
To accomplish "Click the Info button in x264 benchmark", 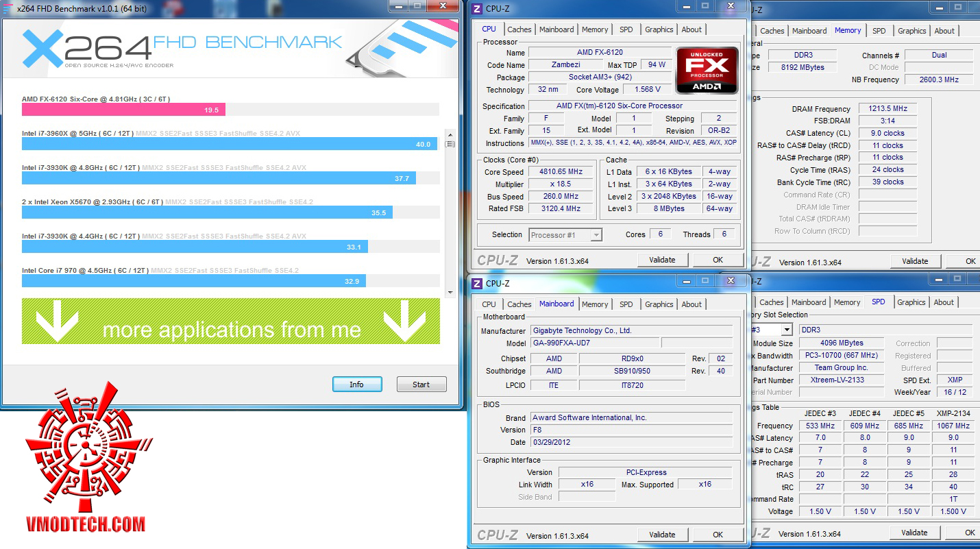I will point(357,385).
